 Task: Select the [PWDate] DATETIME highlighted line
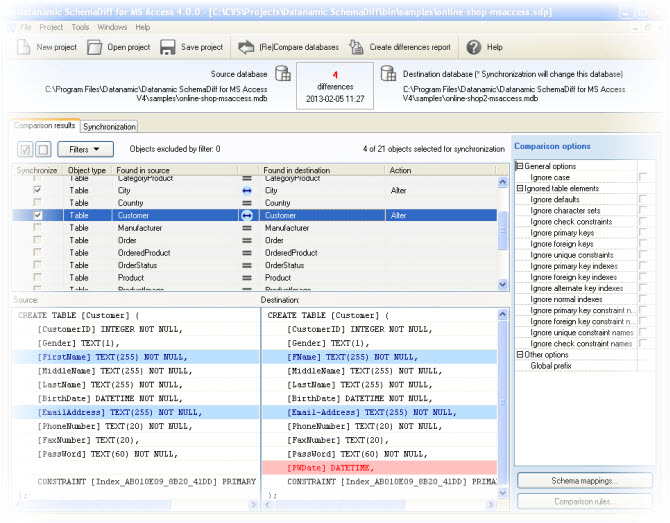point(379,468)
